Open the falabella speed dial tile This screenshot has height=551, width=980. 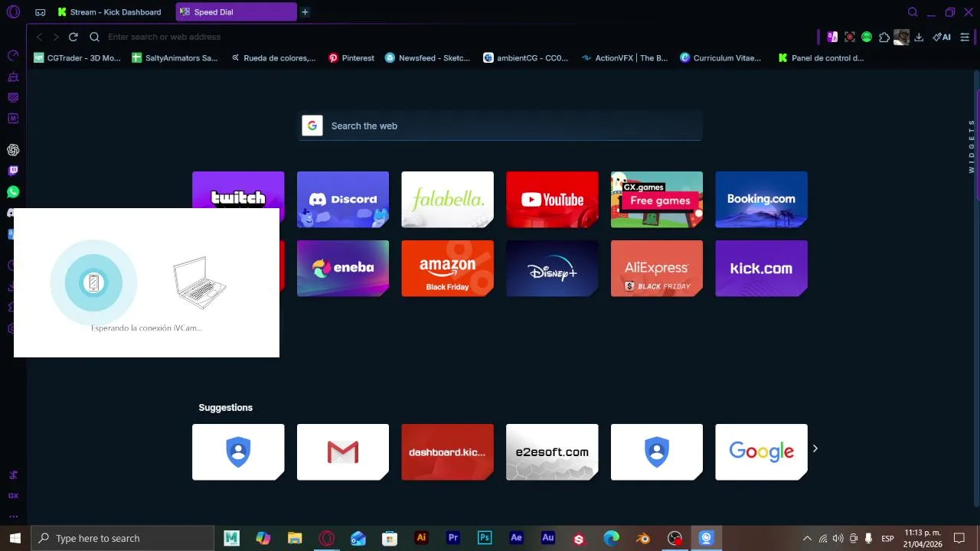click(x=447, y=199)
